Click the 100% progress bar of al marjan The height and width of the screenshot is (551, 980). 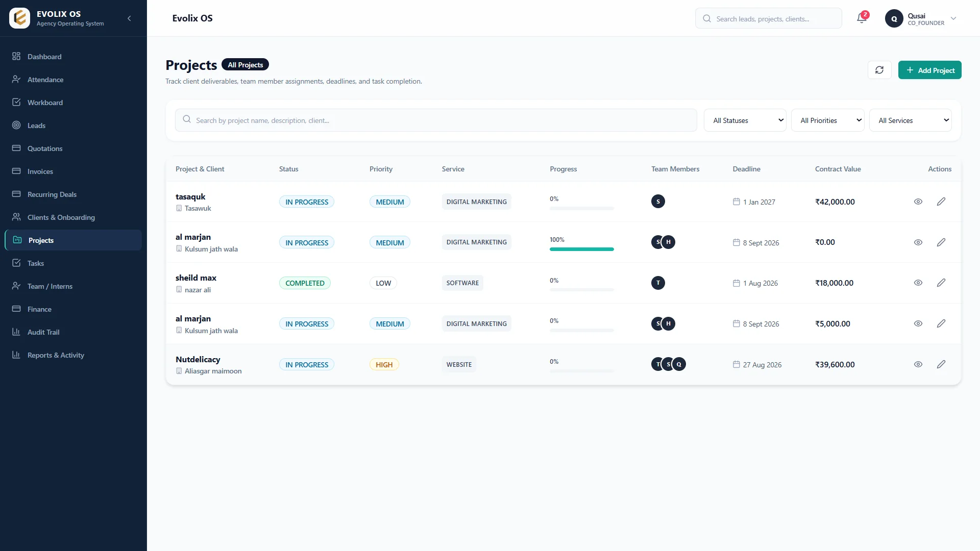(x=581, y=249)
